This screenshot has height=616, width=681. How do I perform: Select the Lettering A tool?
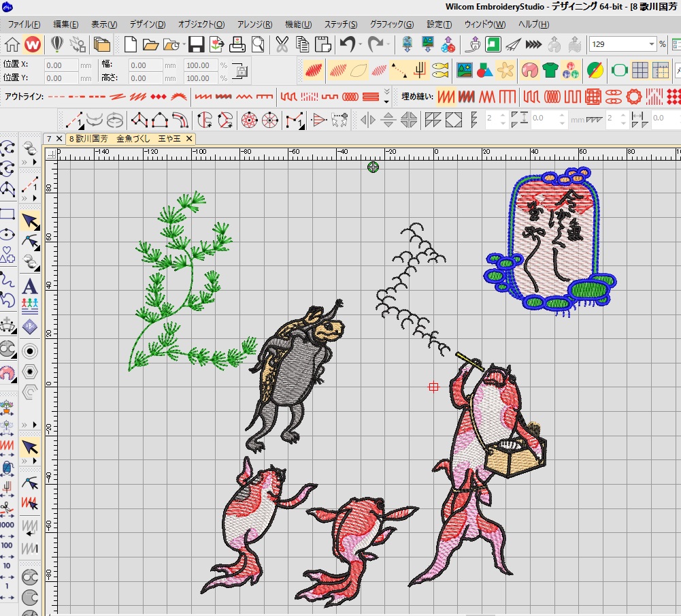(29, 287)
